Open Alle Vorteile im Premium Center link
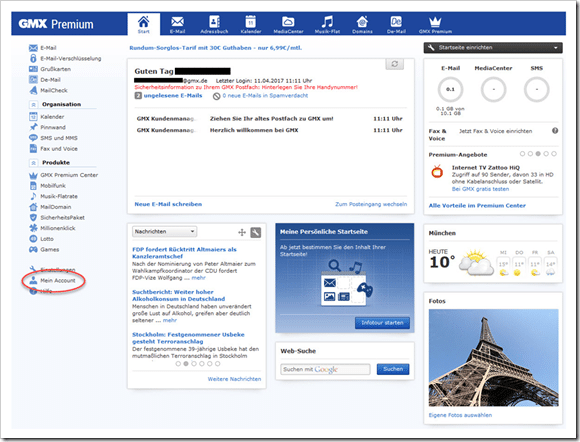Viewport: 580px width, 442px height. coord(477,206)
